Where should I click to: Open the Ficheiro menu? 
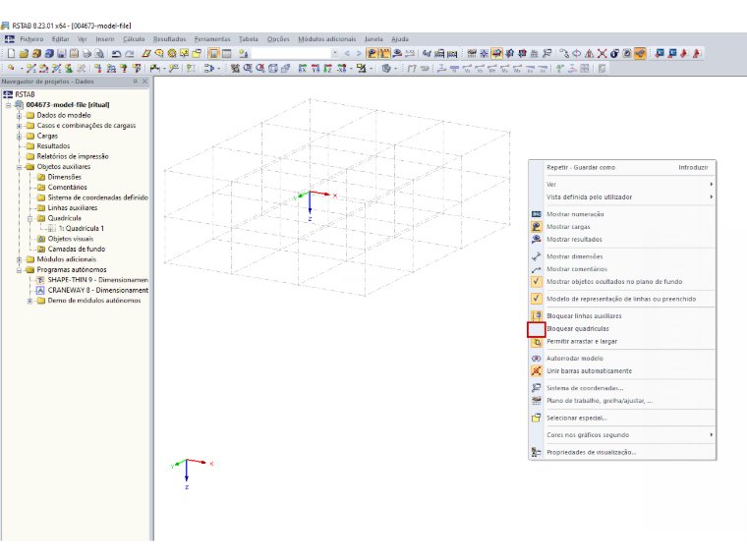pos(31,39)
